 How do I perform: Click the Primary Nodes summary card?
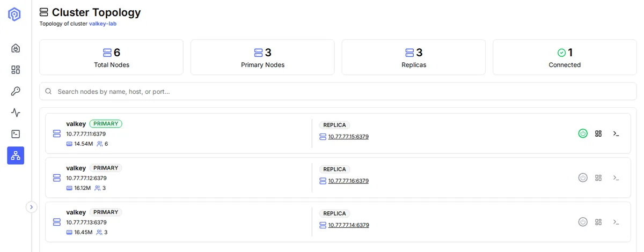point(262,57)
